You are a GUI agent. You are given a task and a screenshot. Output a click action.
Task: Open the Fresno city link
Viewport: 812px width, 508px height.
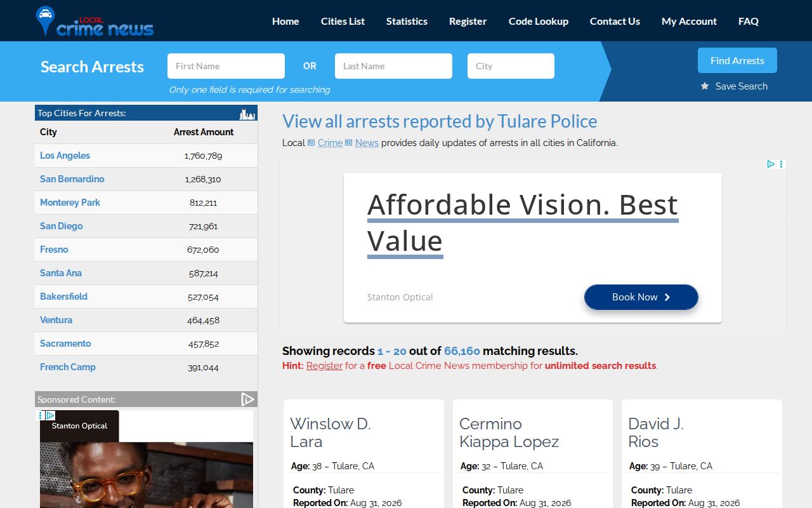tap(54, 250)
